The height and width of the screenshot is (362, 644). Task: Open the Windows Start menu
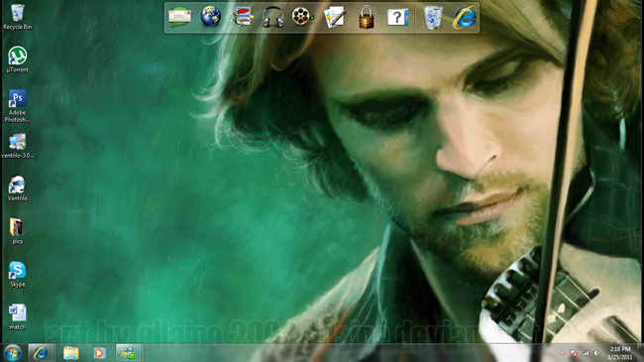[x=12, y=353]
